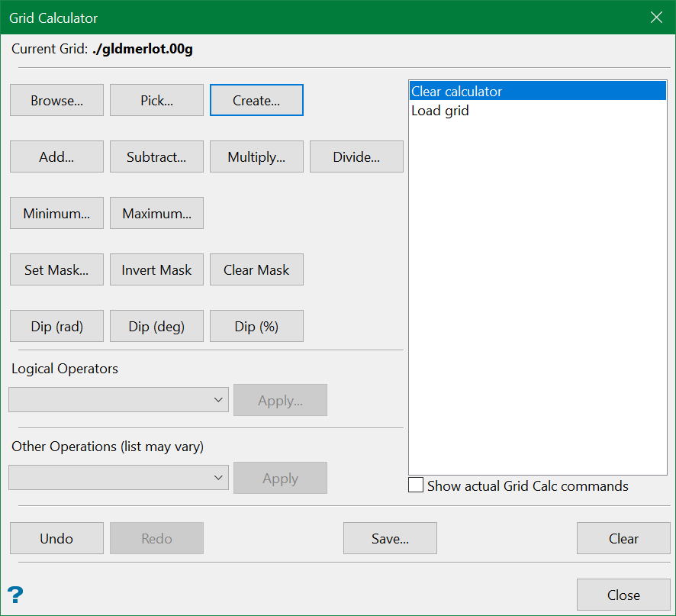Expand the Other Operations dropdown list
The width and height of the screenshot is (676, 616).
click(x=118, y=478)
